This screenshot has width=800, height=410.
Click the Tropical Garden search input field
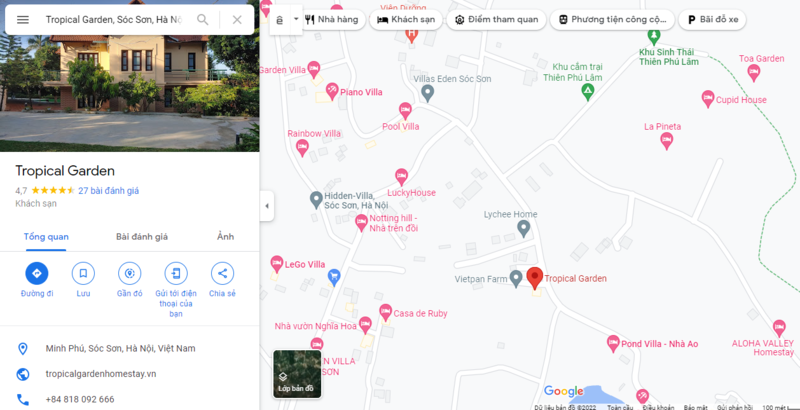click(x=114, y=20)
